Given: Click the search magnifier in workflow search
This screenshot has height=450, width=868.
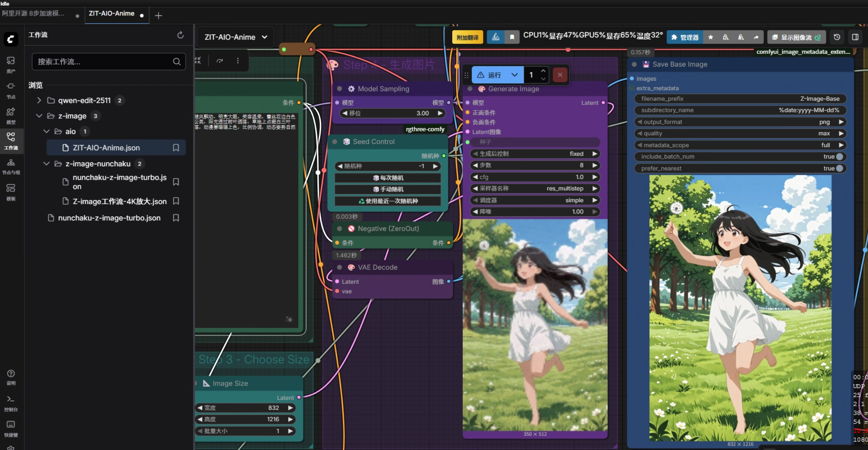Looking at the screenshot, I should point(177,62).
